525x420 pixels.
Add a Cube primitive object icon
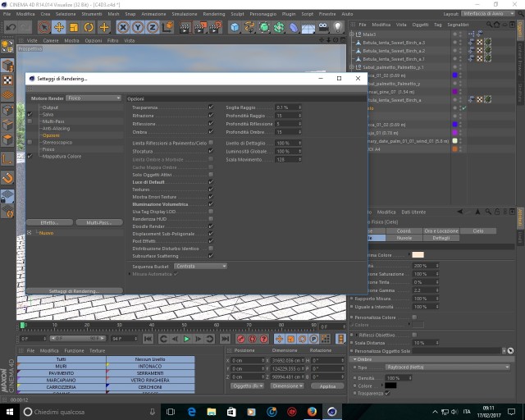point(235,27)
